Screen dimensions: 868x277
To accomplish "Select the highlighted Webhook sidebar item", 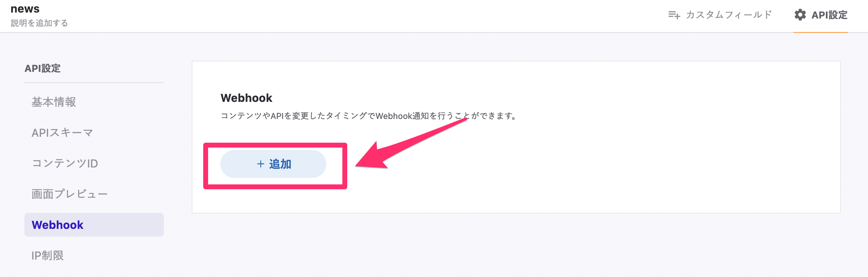I will [94, 225].
